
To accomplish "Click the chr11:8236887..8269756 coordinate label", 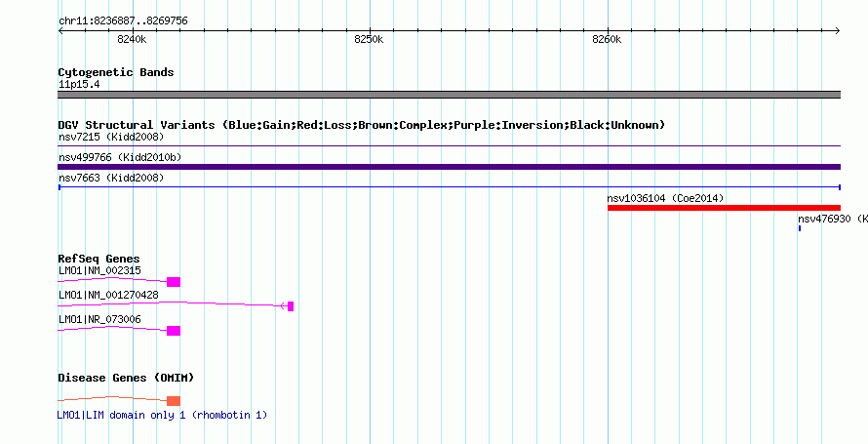I will coord(123,21).
